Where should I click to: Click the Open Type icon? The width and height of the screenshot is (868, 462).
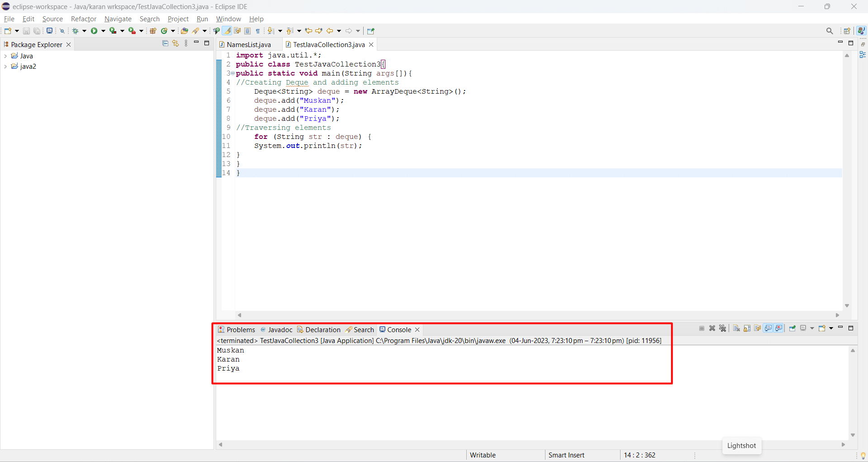(x=184, y=31)
